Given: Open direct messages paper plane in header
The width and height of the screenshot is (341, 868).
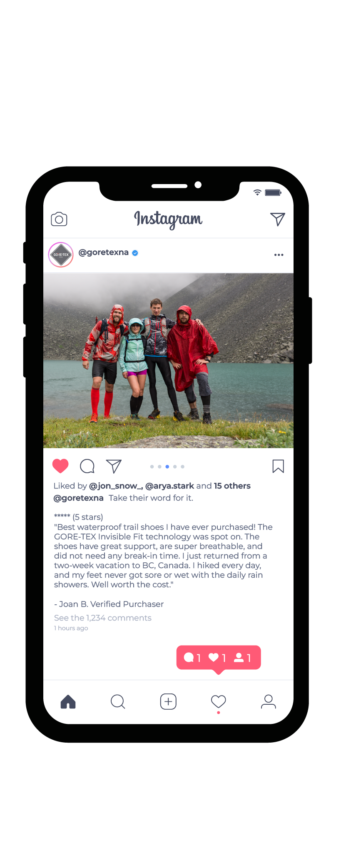Looking at the screenshot, I should click(278, 219).
